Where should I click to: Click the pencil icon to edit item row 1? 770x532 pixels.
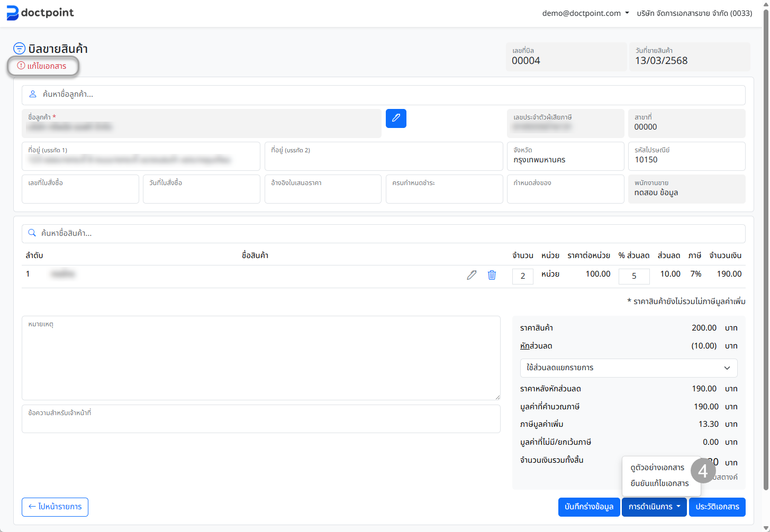point(472,275)
